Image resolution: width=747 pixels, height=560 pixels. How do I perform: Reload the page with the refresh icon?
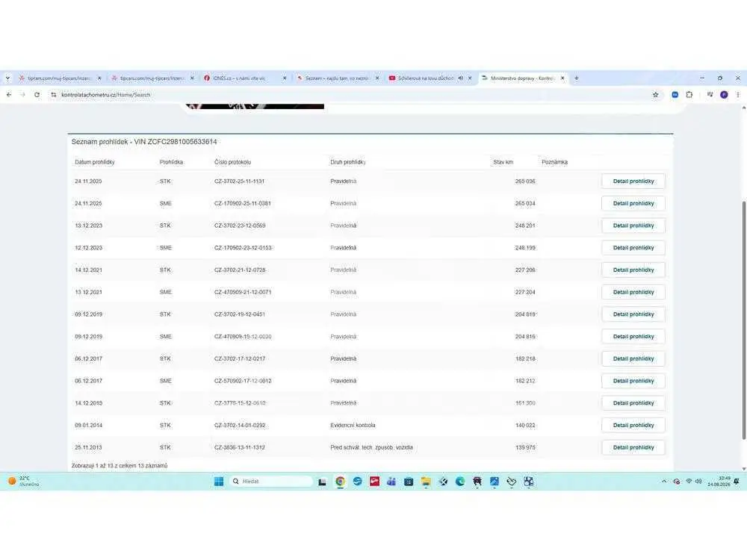pyautogui.click(x=37, y=95)
